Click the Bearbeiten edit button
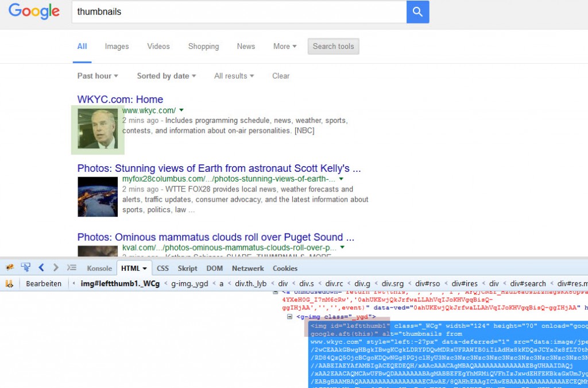Image resolution: width=588 pixels, height=388 pixels. coord(44,284)
